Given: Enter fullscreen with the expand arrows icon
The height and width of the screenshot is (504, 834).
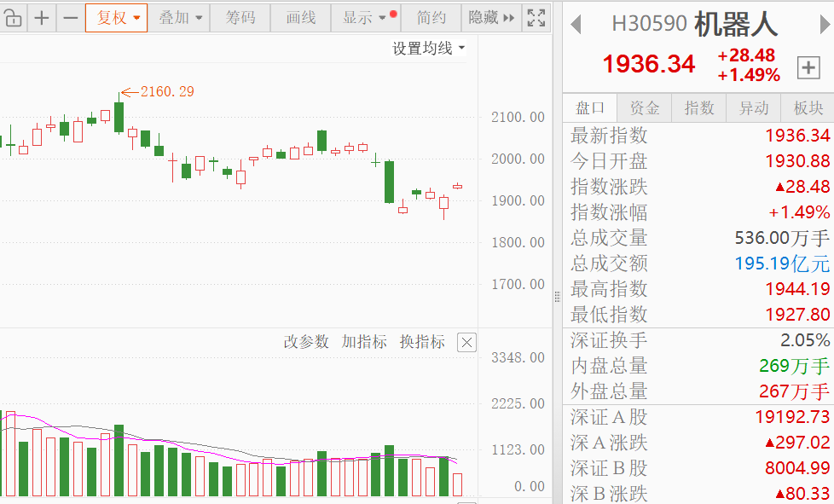Looking at the screenshot, I should [536, 17].
